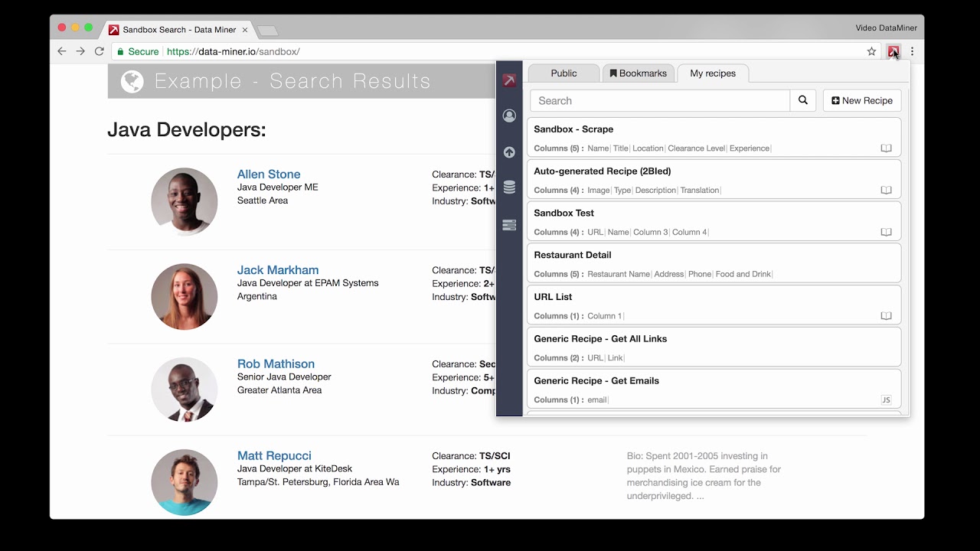980x551 pixels.
Task: Select the URL List recipe
Action: click(714, 305)
